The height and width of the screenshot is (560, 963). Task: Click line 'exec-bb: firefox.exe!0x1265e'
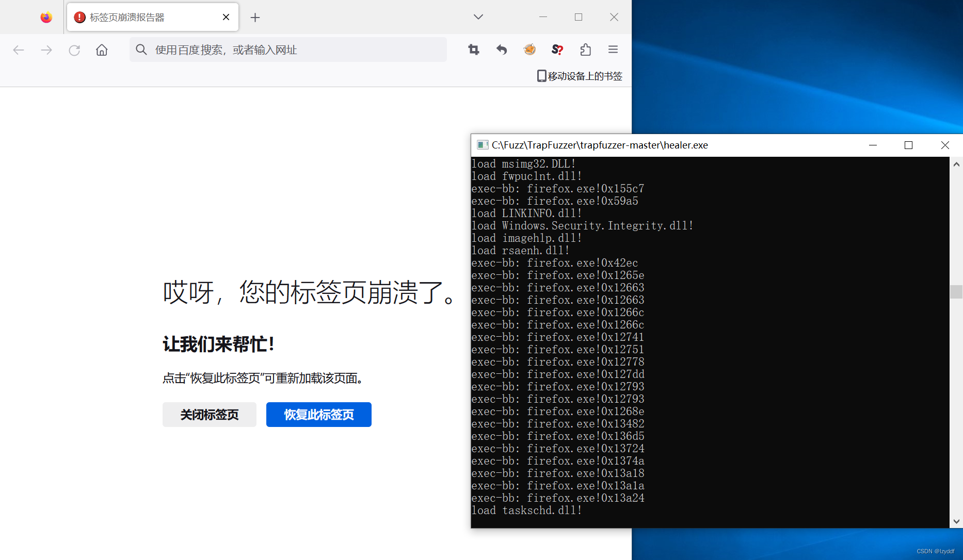tap(558, 275)
